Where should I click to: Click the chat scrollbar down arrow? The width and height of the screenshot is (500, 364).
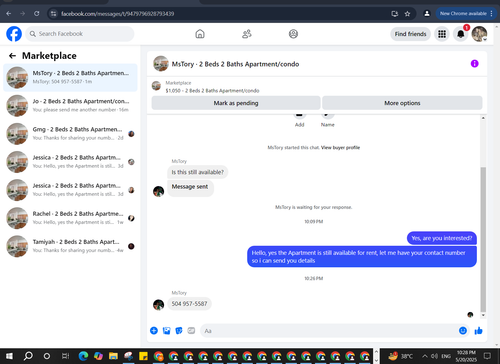[x=483, y=315]
